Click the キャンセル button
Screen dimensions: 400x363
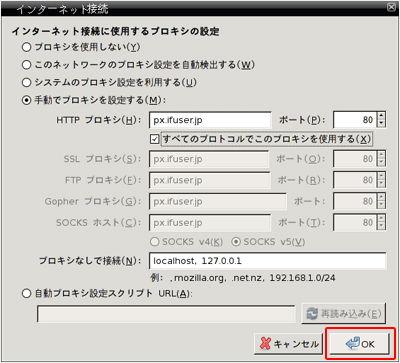coord(288,344)
